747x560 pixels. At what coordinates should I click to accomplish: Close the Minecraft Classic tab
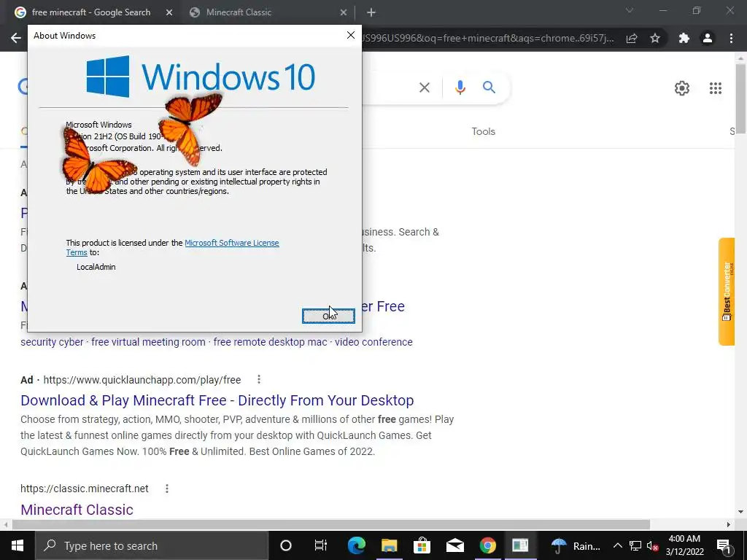coord(343,13)
